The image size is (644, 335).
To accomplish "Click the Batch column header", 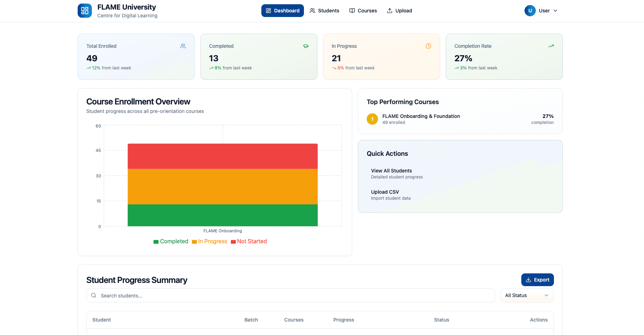I will [x=251, y=320].
